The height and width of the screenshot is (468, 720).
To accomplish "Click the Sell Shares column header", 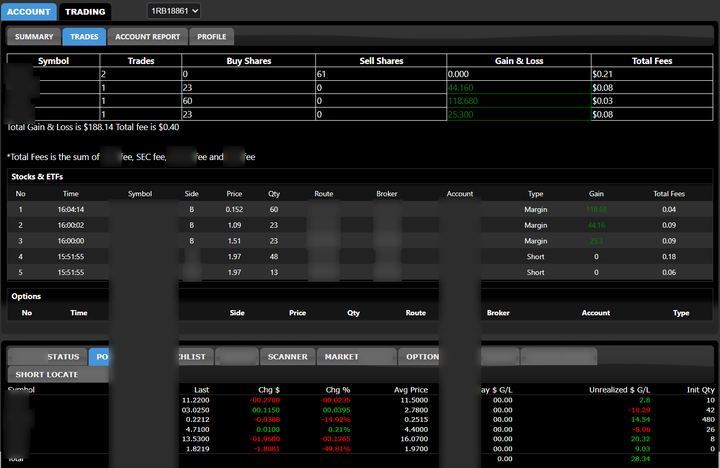I will coord(381,61).
